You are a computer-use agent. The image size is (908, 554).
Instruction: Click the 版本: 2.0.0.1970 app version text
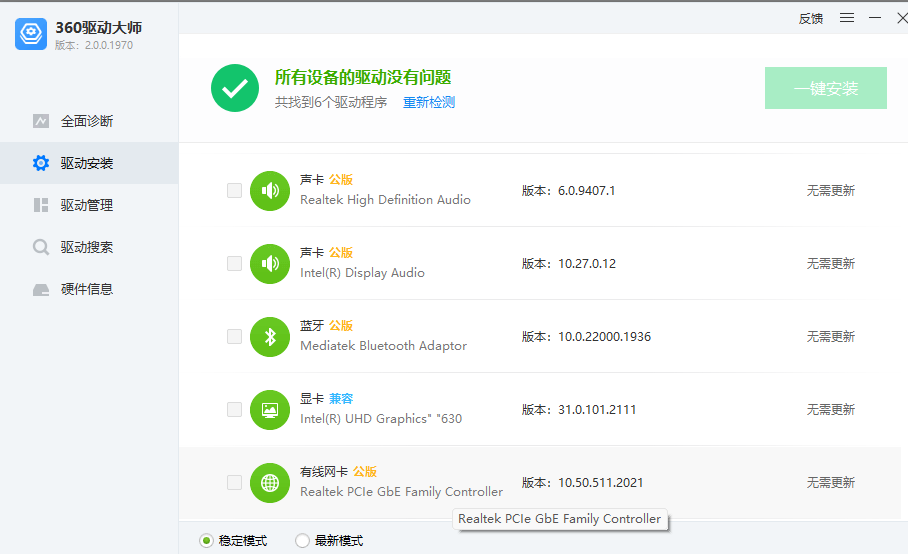94,45
